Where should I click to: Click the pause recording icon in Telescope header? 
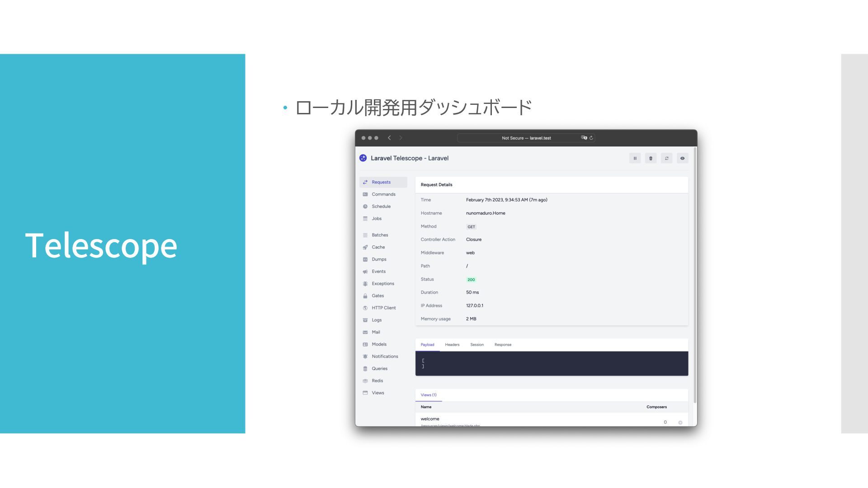(635, 158)
